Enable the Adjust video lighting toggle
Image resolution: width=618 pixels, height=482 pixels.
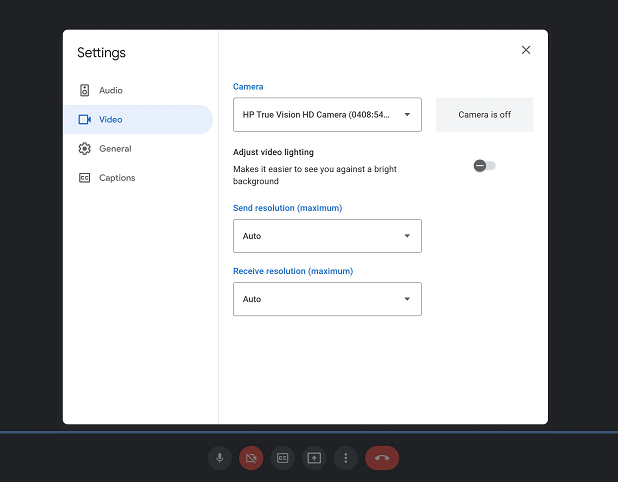point(484,166)
